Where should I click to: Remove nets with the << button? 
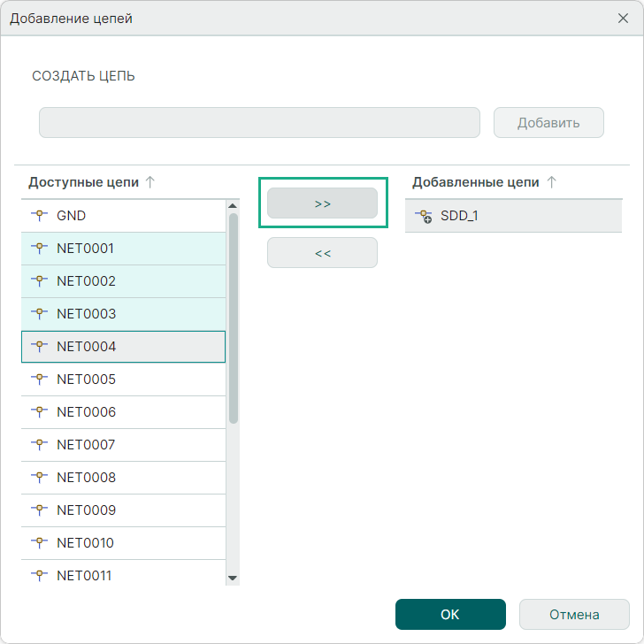pos(322,252)
